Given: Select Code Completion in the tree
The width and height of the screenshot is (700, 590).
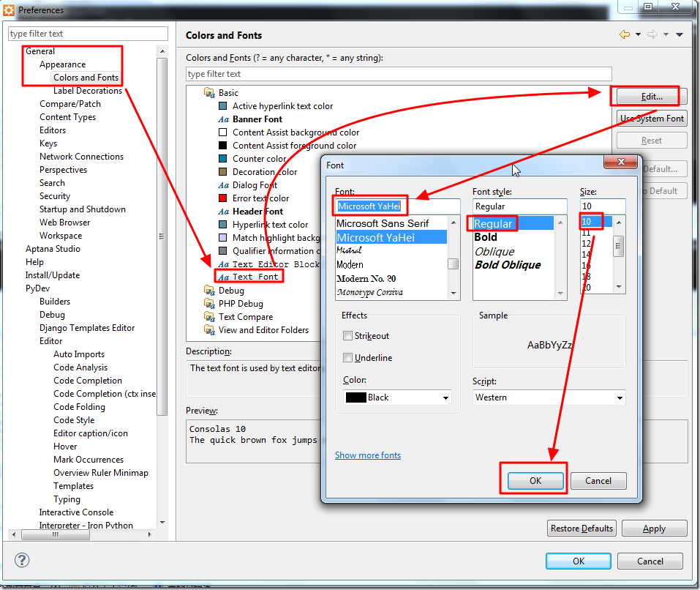Looking at the screenshot, I should click(x=88, y=381).
